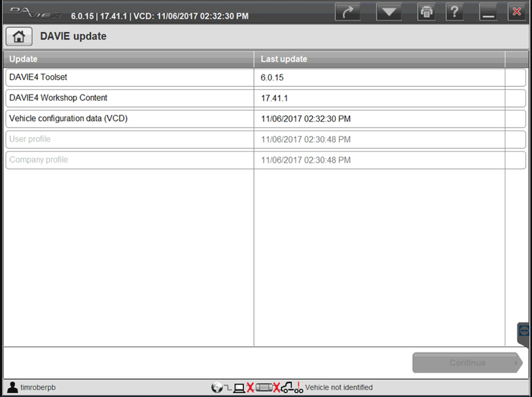Select Vehicle configuration data (VCD) row

pyautogui.click(x=129, y=119)
